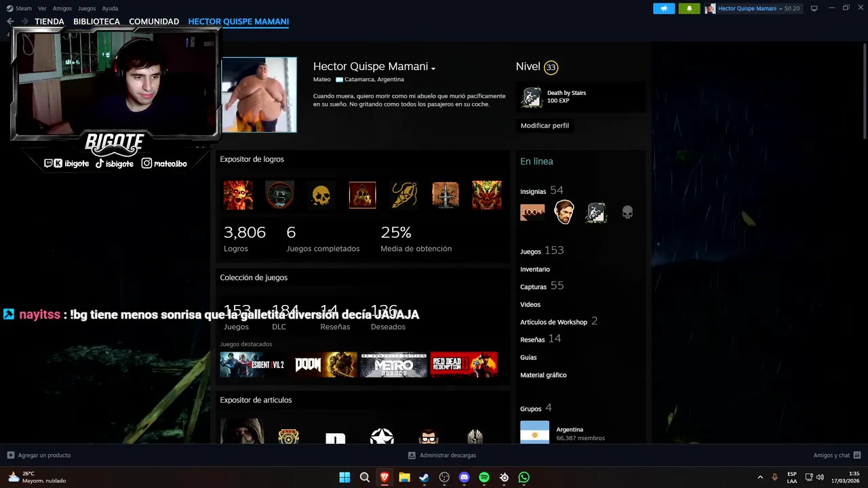Open the sword achievement icon
868x488 pixels.
click(446, 195)
